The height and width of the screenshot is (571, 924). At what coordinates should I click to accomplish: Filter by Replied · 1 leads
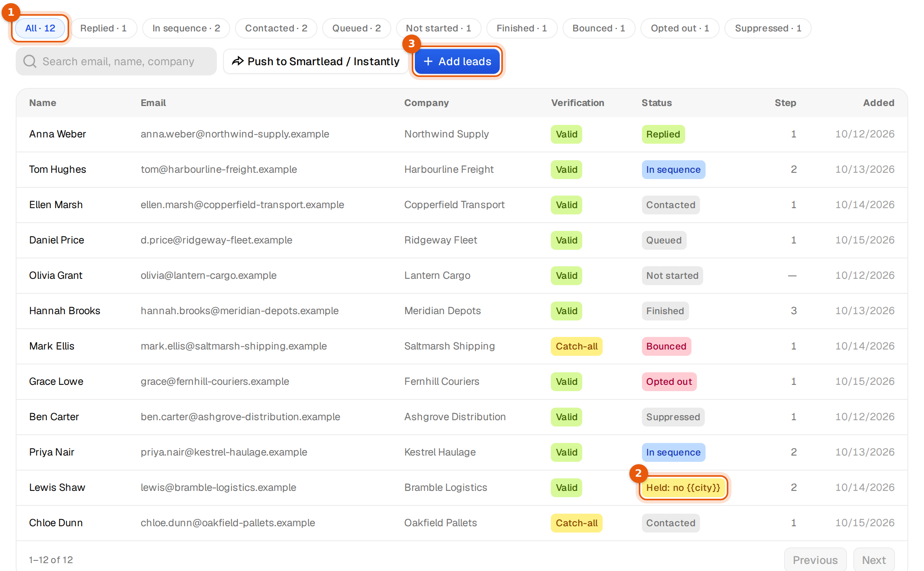(104, 28)
